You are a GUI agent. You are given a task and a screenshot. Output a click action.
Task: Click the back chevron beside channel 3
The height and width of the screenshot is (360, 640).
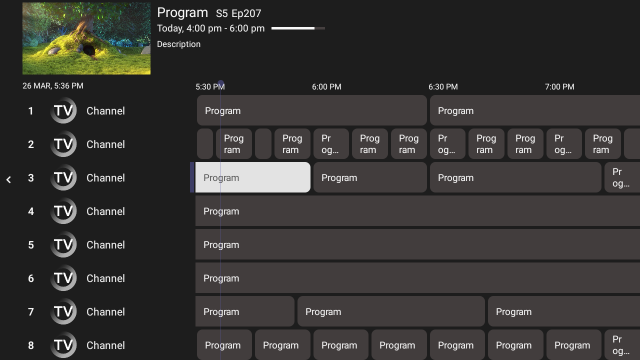pos(9,179)
